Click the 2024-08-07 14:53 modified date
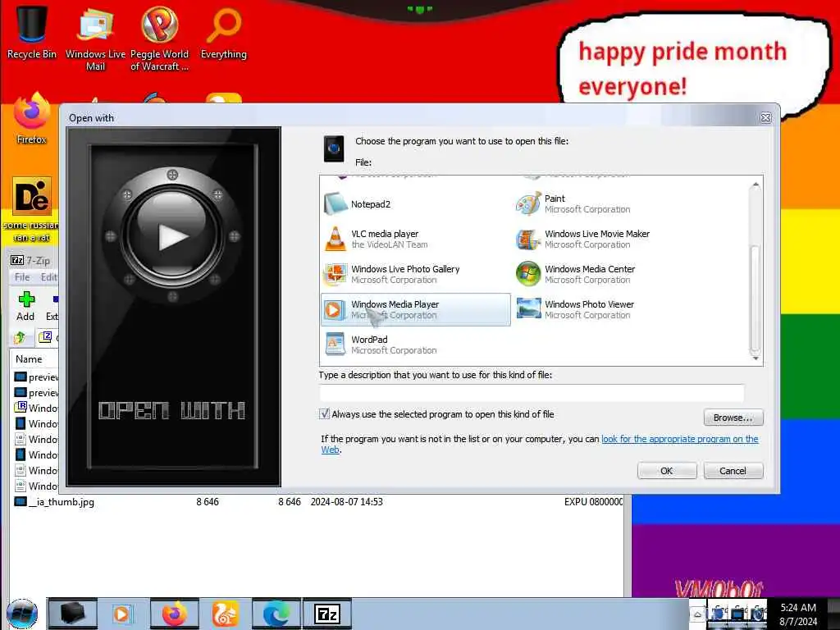This screenshot has height=630, width=840. click(x=347, y=502)
